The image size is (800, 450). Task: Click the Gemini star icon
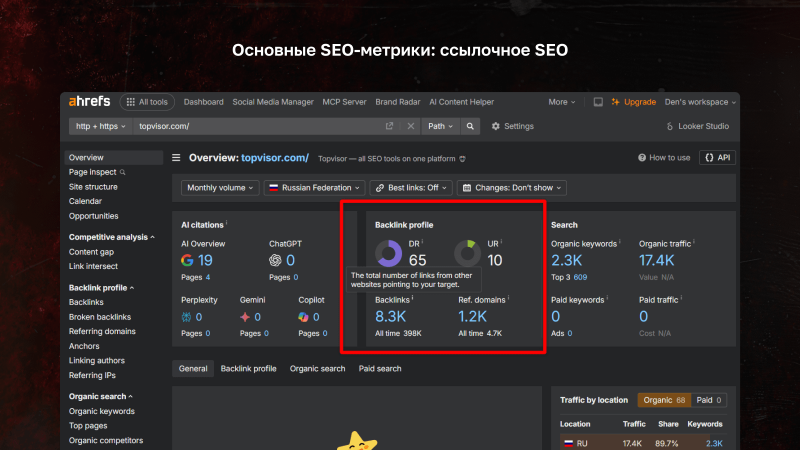click(245, 317)
